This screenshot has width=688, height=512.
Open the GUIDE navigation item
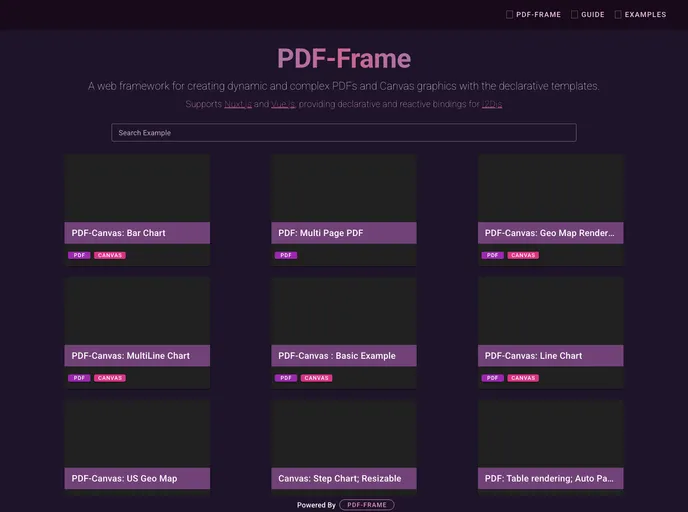click(x=588, y=14)
